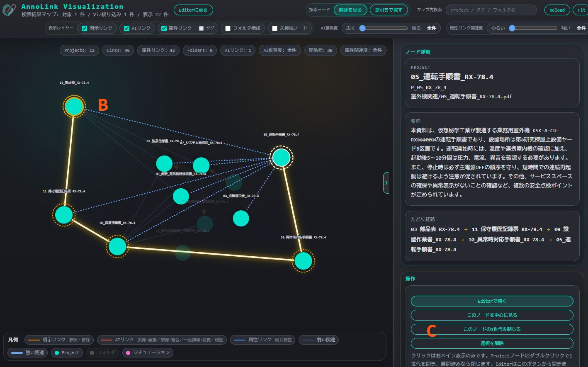Select the 05_運転手順書 node circle
This screenshot has height=367, width=588.
point(282,158)
